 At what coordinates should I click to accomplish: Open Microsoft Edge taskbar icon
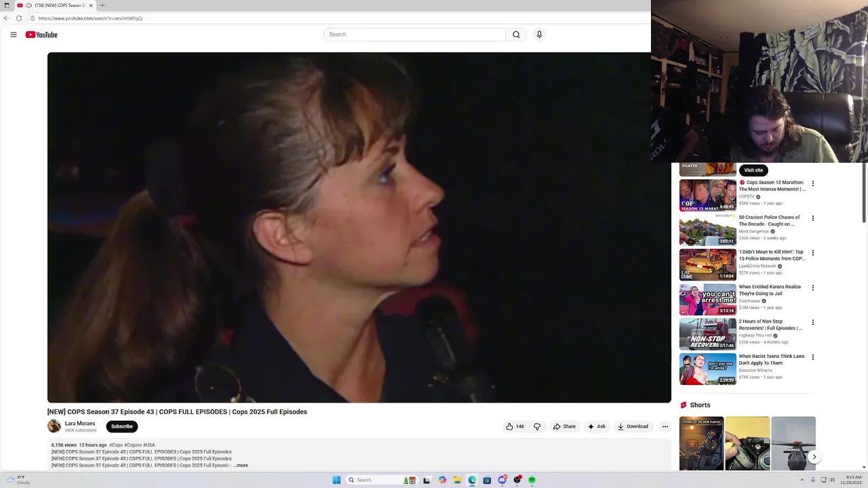472,480
